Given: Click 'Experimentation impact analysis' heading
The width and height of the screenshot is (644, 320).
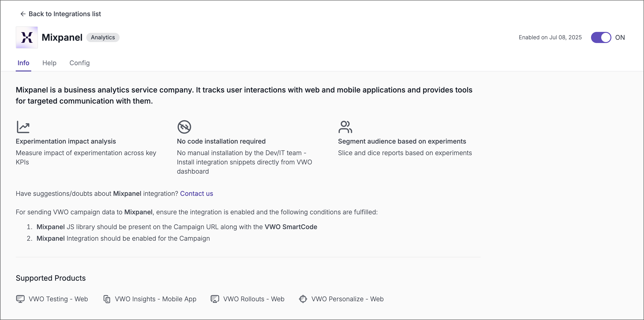Looking at the screenshot, I should click(x=66, y=142).
